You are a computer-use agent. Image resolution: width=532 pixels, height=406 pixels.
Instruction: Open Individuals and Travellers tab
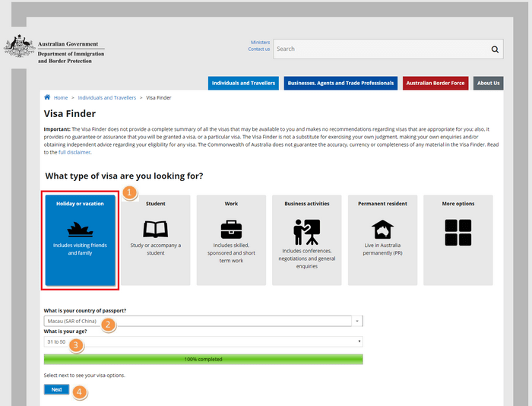(243, 83)
